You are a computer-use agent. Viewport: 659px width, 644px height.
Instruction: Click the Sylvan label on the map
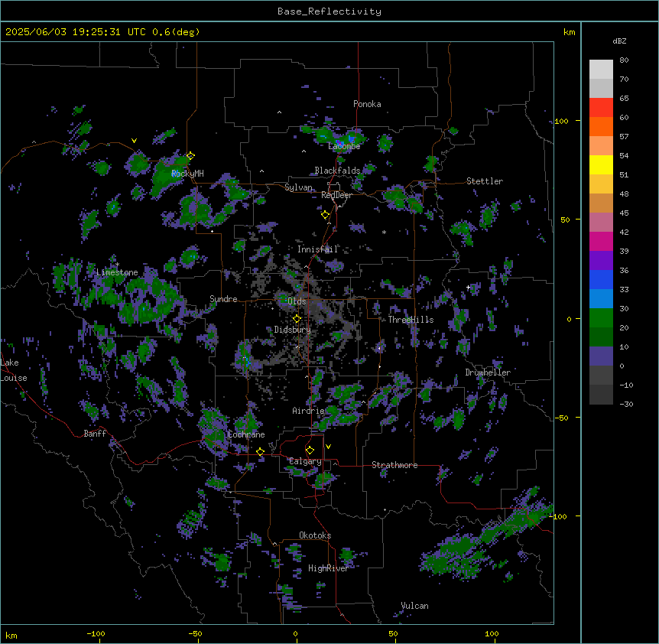pos(298,187)
